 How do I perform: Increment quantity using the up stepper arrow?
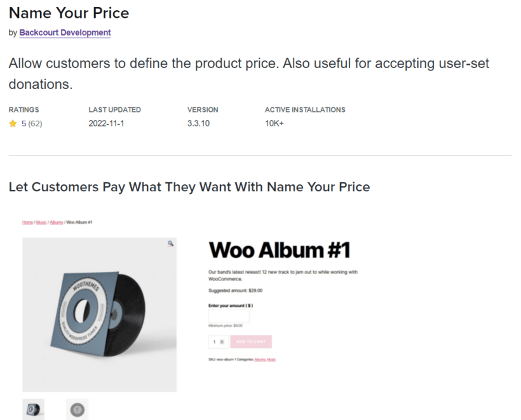point(222,340)
